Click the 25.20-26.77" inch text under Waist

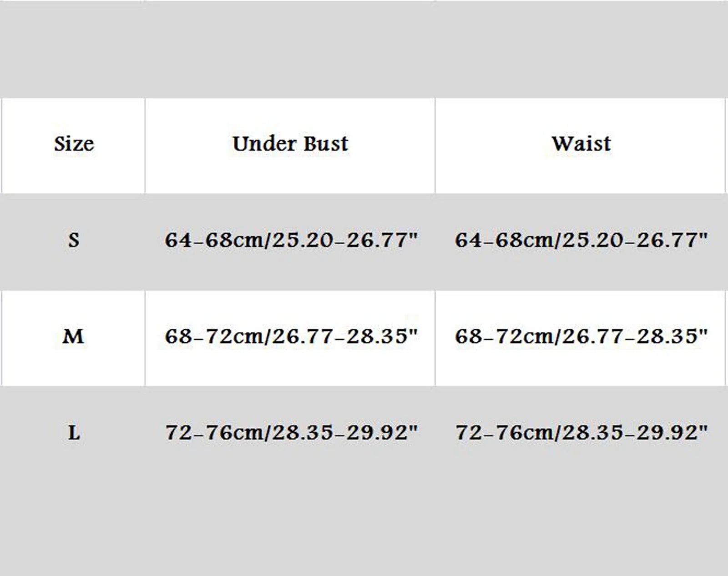[635, 240]
